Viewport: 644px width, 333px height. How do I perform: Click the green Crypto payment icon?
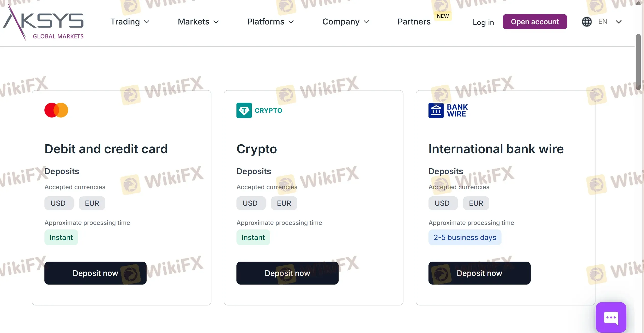[244, 110]
